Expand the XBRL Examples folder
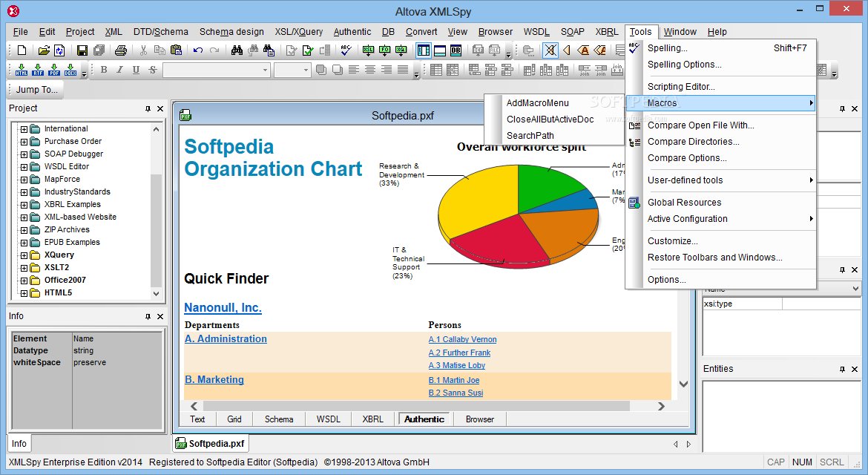The image size is (868, 475). (x=24, y=205)
